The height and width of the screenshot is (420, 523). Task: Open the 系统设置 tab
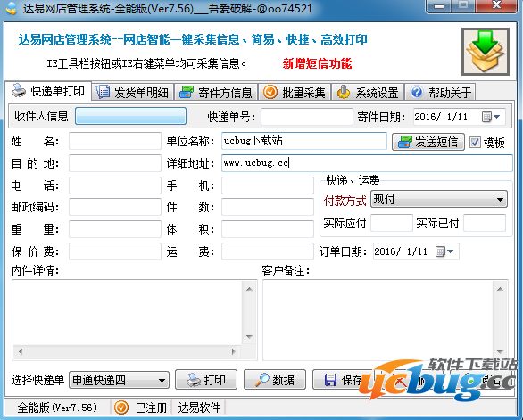point(368,93)
